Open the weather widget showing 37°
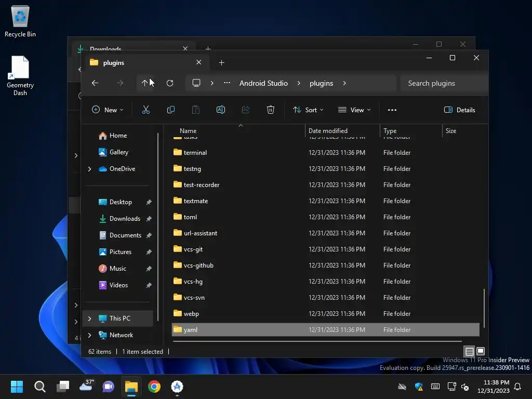The image size is (532, 399). 86,386
